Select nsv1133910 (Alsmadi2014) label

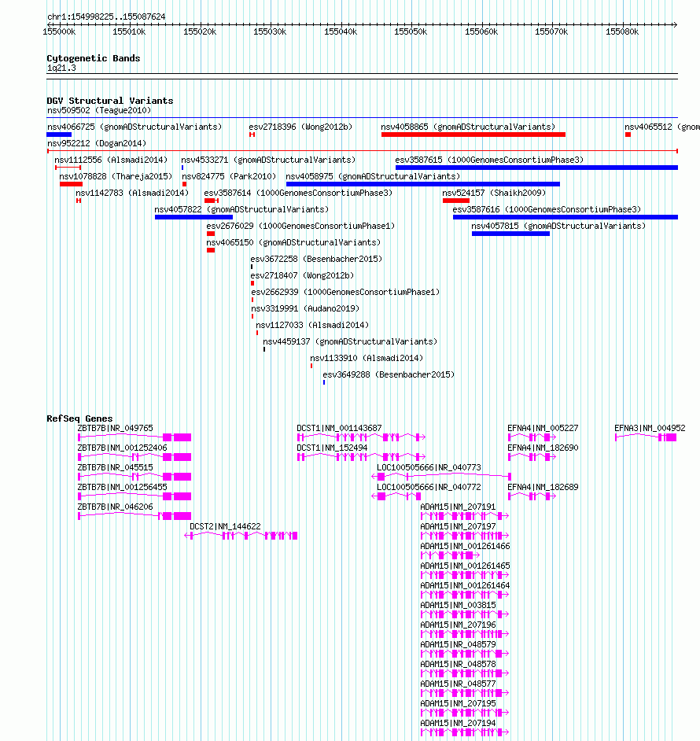point(367,359)
